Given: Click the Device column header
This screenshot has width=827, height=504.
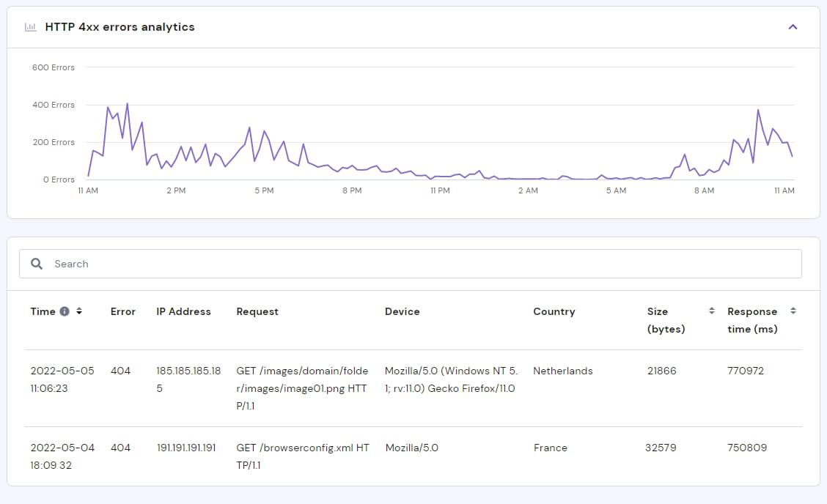Looking at the screenshot, I should pos(402,311).
